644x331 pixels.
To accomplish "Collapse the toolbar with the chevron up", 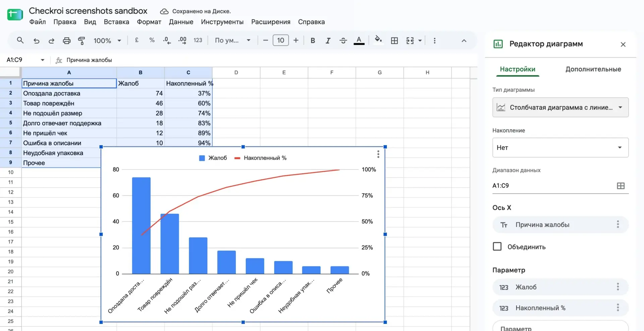I will pyautogui.click(x=464, y=41).
